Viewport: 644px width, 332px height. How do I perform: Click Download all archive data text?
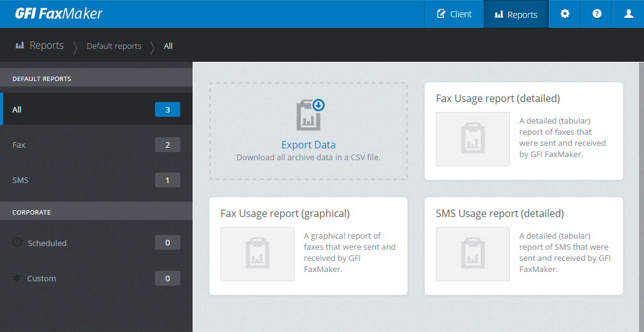[309, 157]
